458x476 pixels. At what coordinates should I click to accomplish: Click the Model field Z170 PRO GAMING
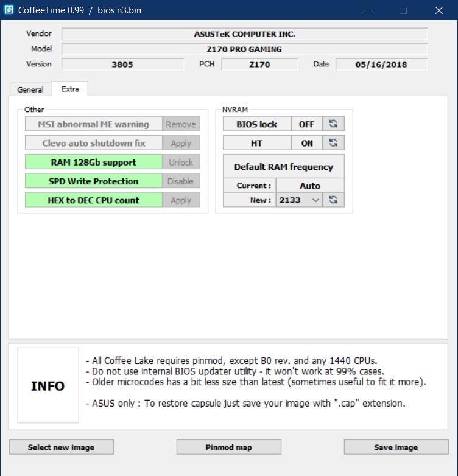(244, 49)
